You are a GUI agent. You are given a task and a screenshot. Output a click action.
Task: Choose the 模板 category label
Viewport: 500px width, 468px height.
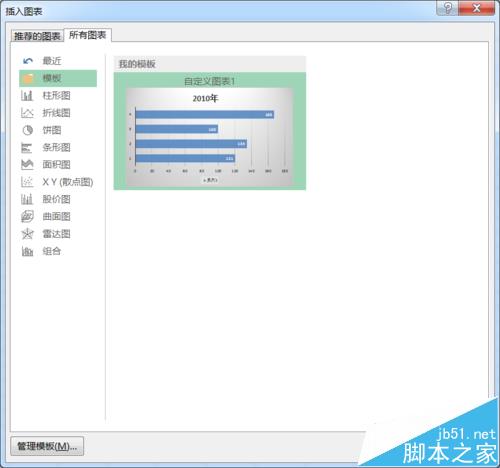pos(52,78)
